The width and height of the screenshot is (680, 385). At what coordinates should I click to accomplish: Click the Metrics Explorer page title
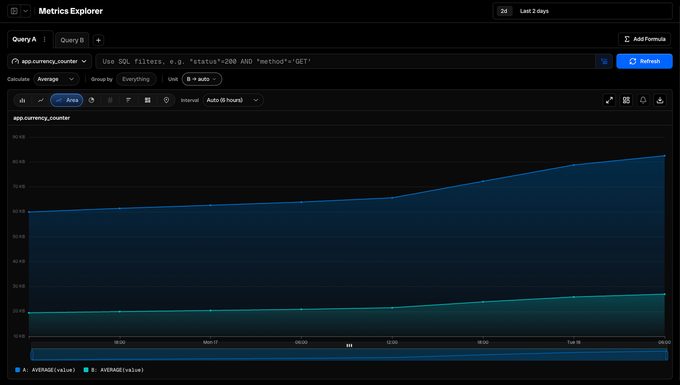[71, 11]
